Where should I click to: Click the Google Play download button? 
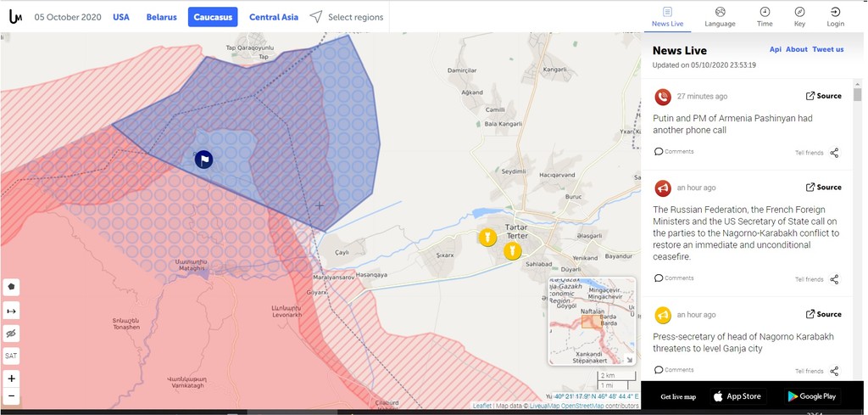[811, 396]
